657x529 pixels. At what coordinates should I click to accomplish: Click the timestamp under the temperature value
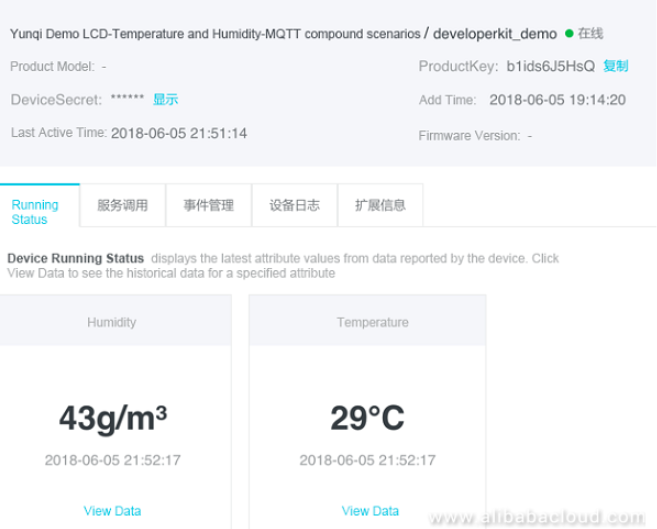click(367, 460)
